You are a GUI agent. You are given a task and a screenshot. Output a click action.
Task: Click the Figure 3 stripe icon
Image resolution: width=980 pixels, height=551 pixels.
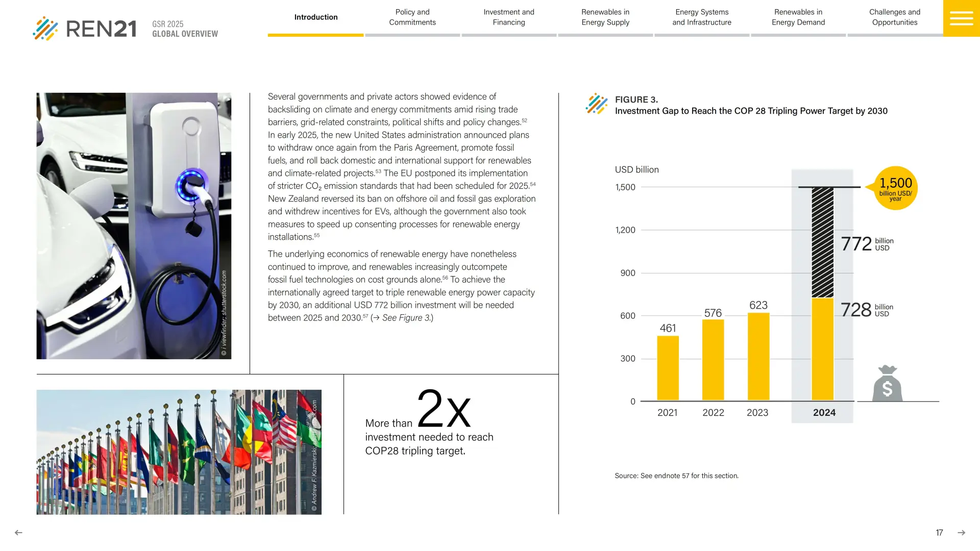(596, 104)
